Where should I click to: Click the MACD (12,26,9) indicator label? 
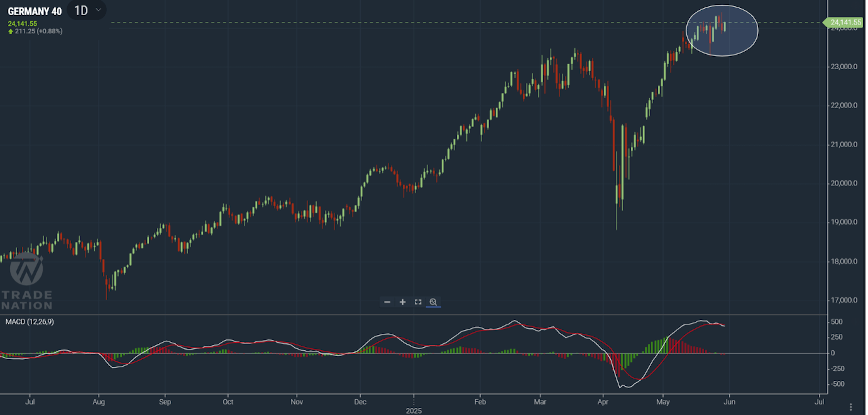[30, 322]
